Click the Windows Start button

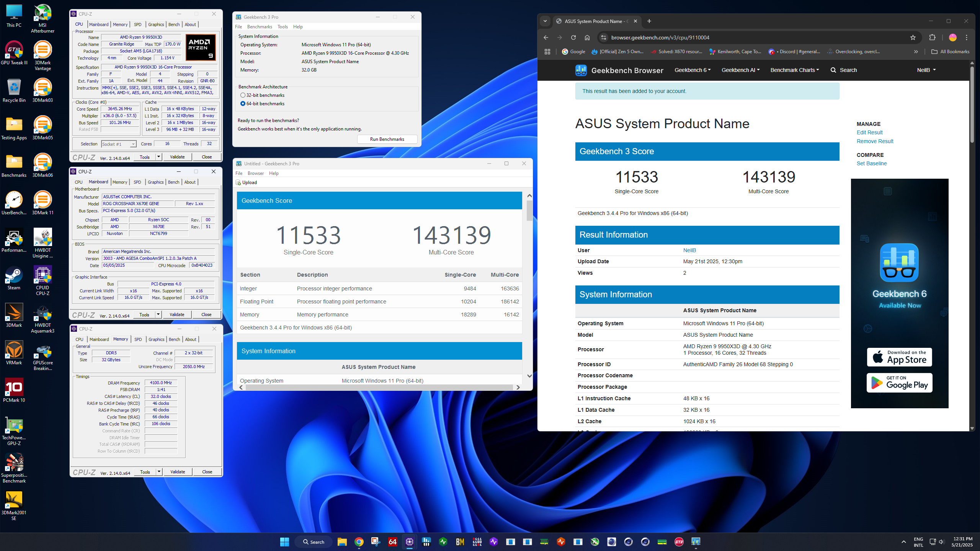pyautogui.click(x=284, y=542)
